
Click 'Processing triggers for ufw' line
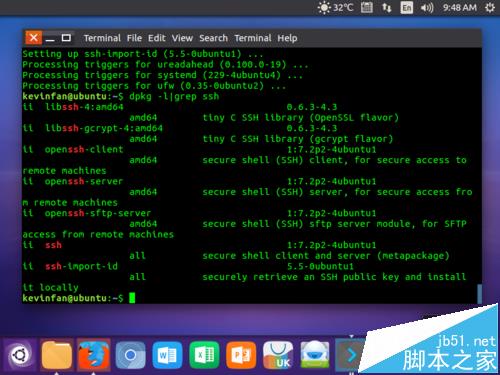point(154,86)
